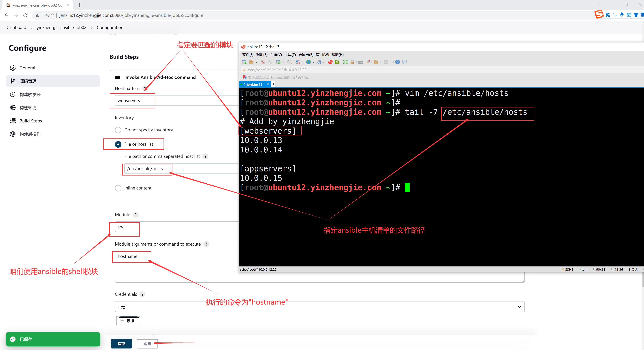Click the Xshell search magnifier icon

pyautogui.click(x=289, y=62)
